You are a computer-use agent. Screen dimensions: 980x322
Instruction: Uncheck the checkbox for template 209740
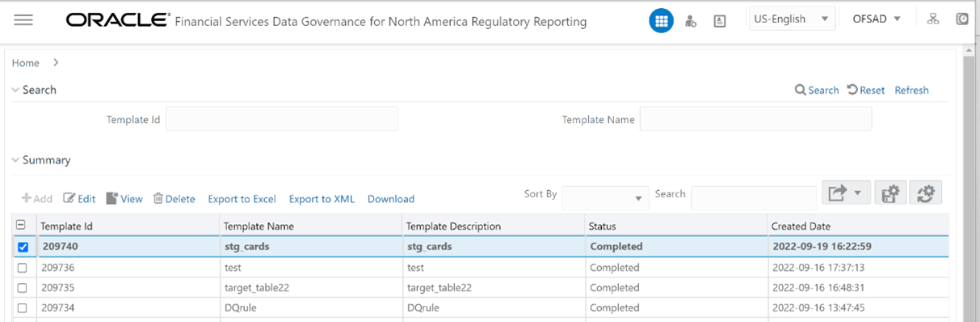click(x=23, y=247)
